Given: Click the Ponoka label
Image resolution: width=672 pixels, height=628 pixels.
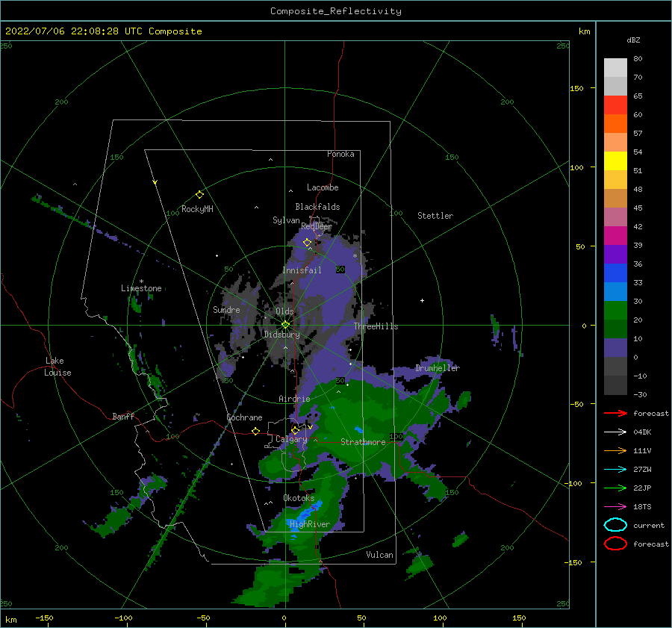Looking at the screenshot, I should pyautogui.click(x=340, y=154).
